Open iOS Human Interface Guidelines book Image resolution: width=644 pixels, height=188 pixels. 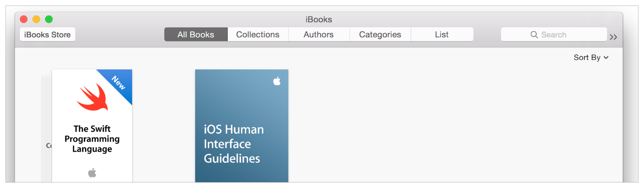pos(241,126)
